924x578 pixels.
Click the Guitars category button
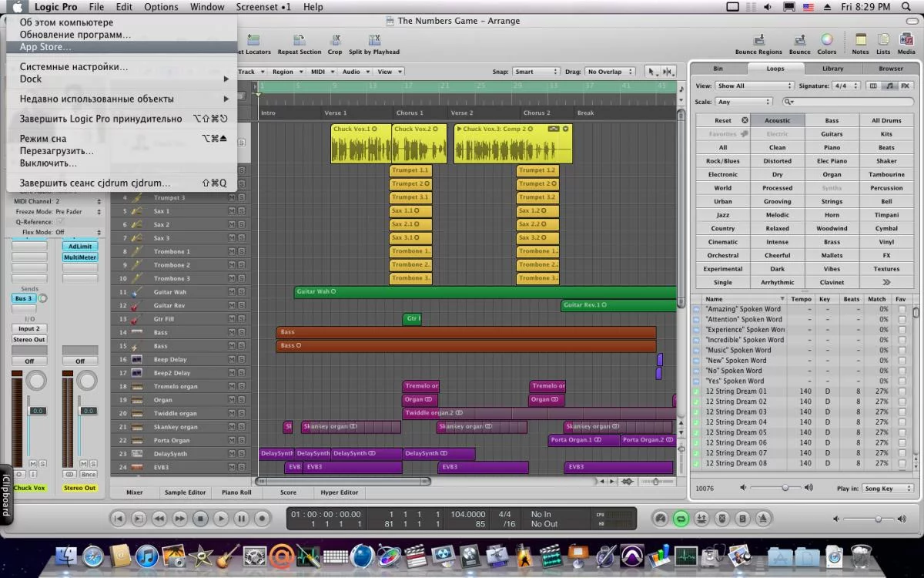832,134
